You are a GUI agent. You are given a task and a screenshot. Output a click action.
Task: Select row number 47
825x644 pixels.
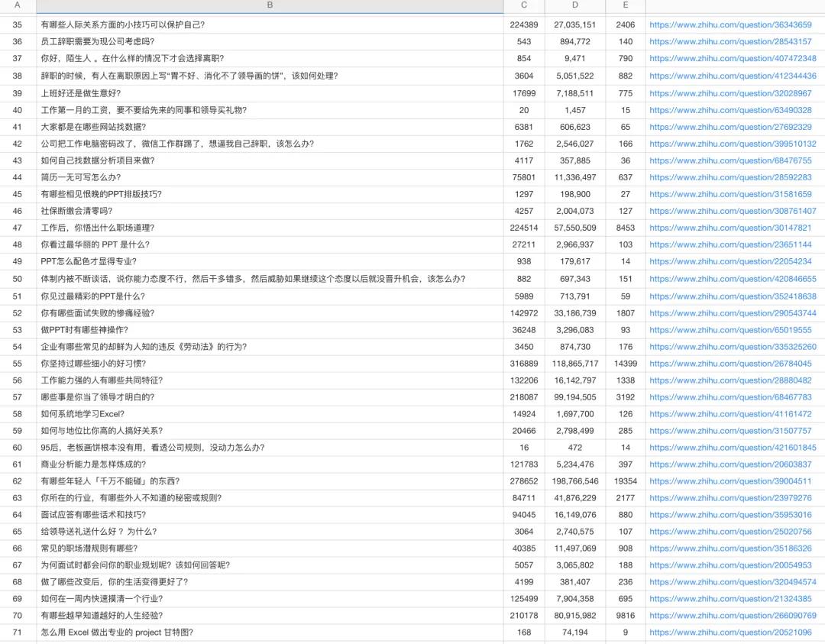click(x=18, y=228)
